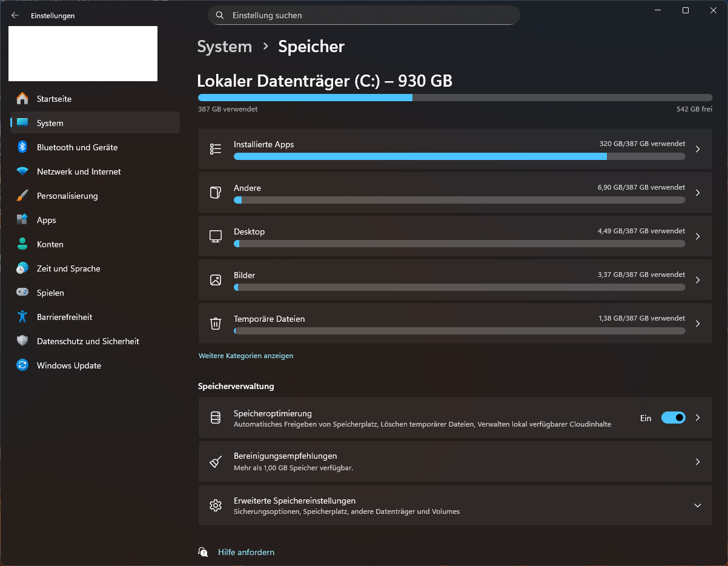Click the Barrierefreiheit accessibility icon
Viewport: 728px width, 566px height.
click(22, 316)
